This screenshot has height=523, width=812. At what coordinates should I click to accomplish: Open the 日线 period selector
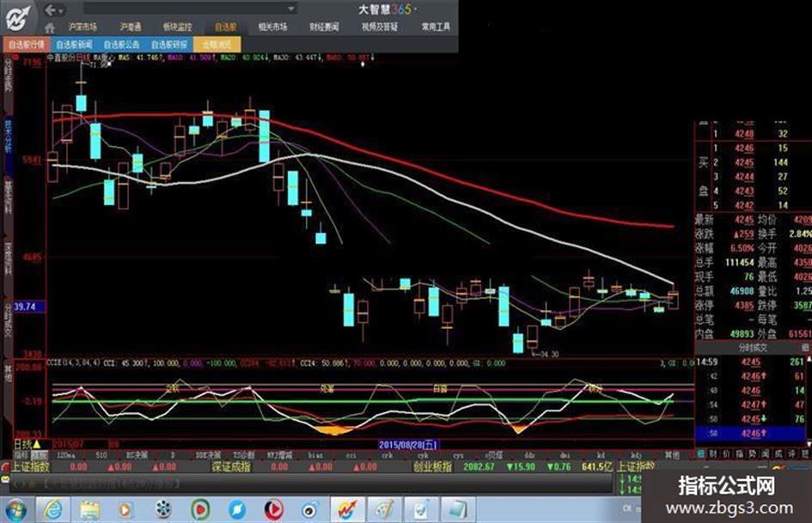click(x=27, y=445)
